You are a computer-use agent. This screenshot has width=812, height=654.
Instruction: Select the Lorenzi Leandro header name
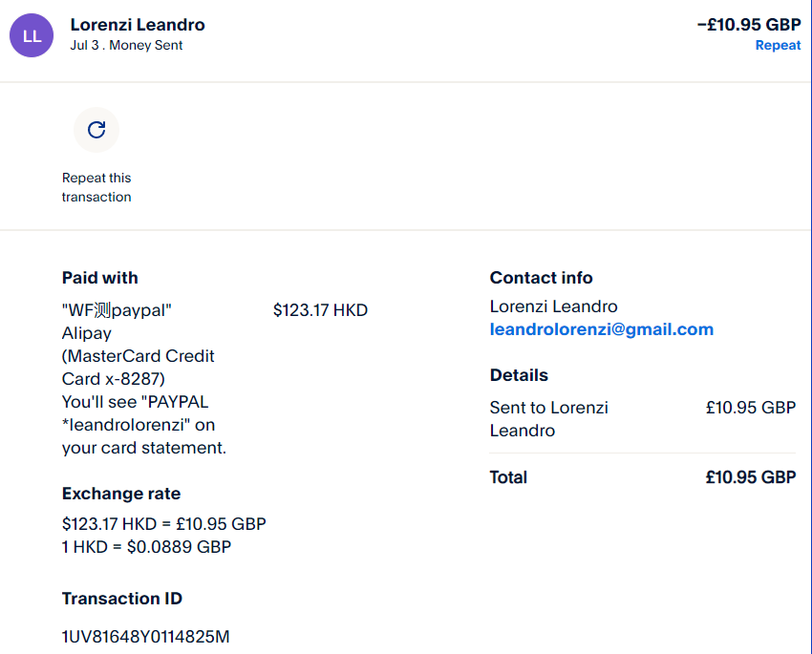(x=138, y=25)
